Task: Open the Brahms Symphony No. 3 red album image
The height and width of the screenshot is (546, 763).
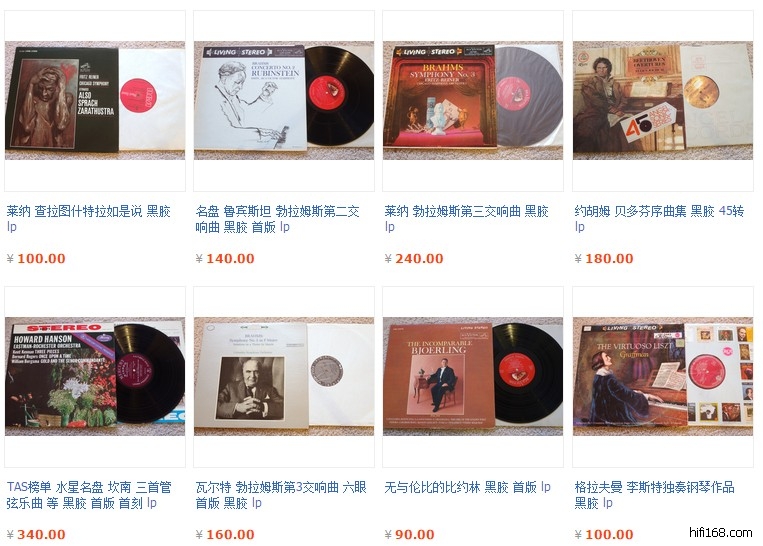Action: [473, 100]
